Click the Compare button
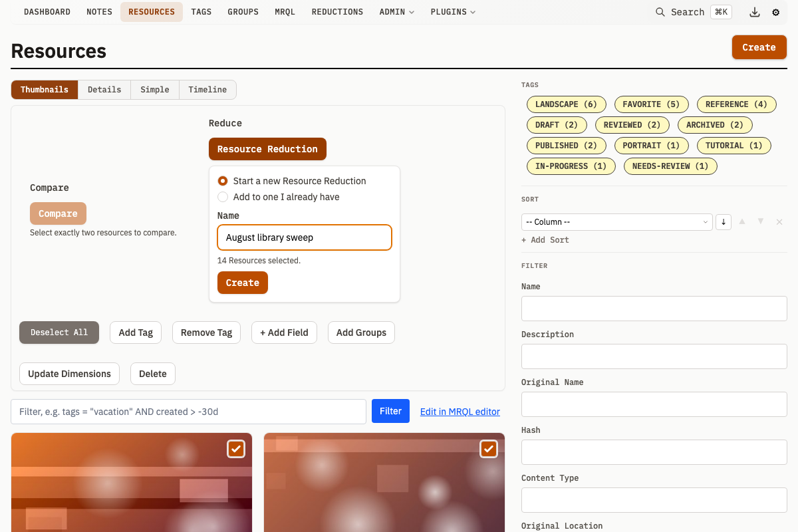This screenshot has width=798, height=532. pos(58,213)
